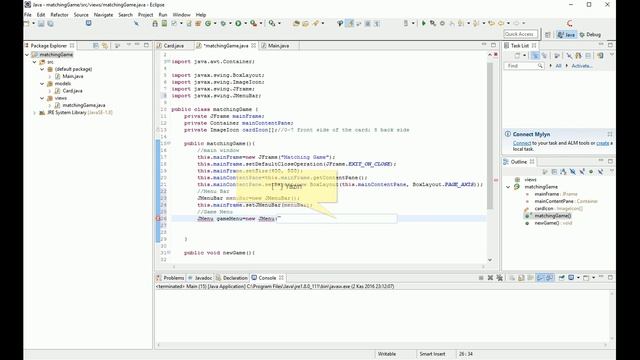640x360 pixels.
Task: Click the Search flashlight toolbar icon
Action: tap(316, 24)
